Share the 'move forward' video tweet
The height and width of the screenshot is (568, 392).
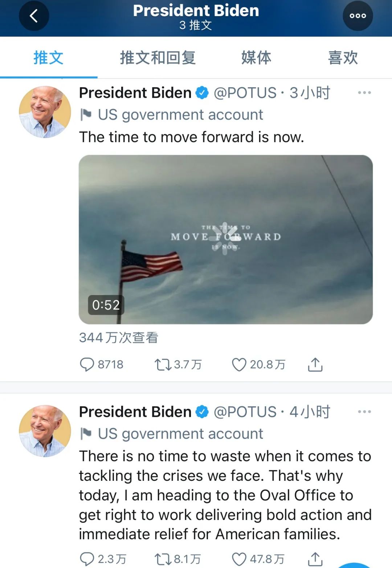[315, 364]
